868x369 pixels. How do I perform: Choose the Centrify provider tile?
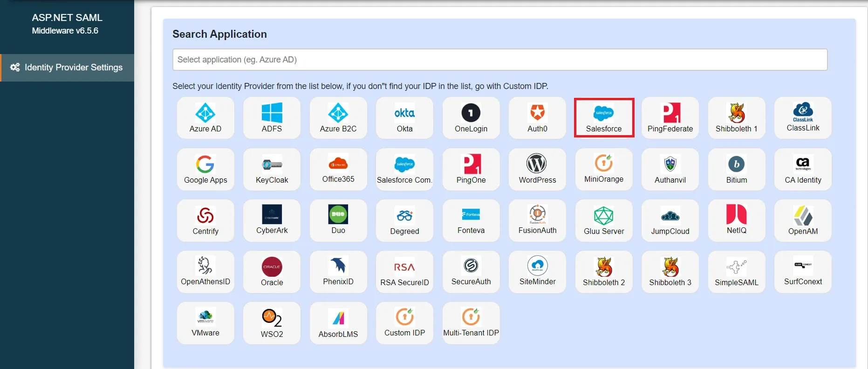205,220
